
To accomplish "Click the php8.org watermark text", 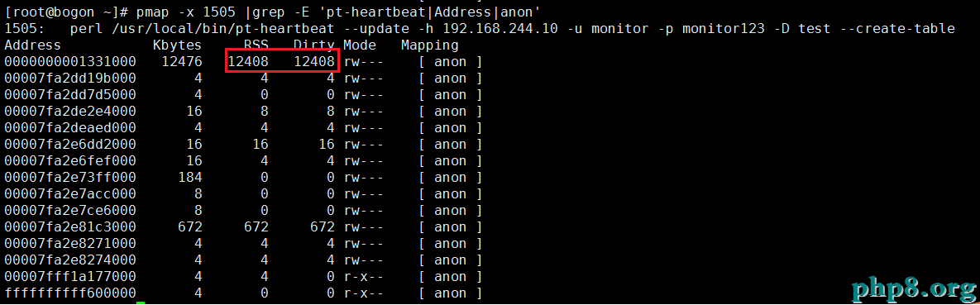I will pyautogui.click(x=912, y=288).
